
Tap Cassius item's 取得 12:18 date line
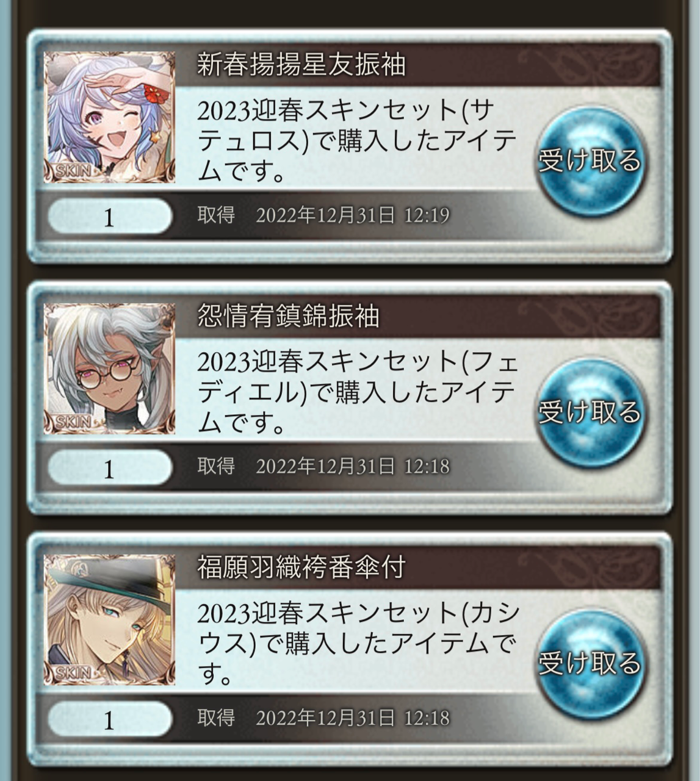pyautogui.click(x=323, y=718)
